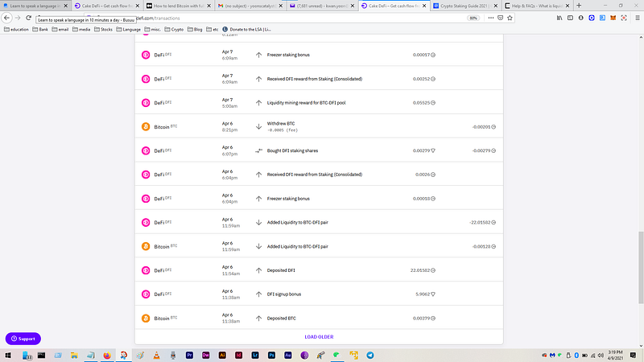Click the Bitcoin coin icon in Deposited BTC row
644x362 pixels.
[146, 318]
